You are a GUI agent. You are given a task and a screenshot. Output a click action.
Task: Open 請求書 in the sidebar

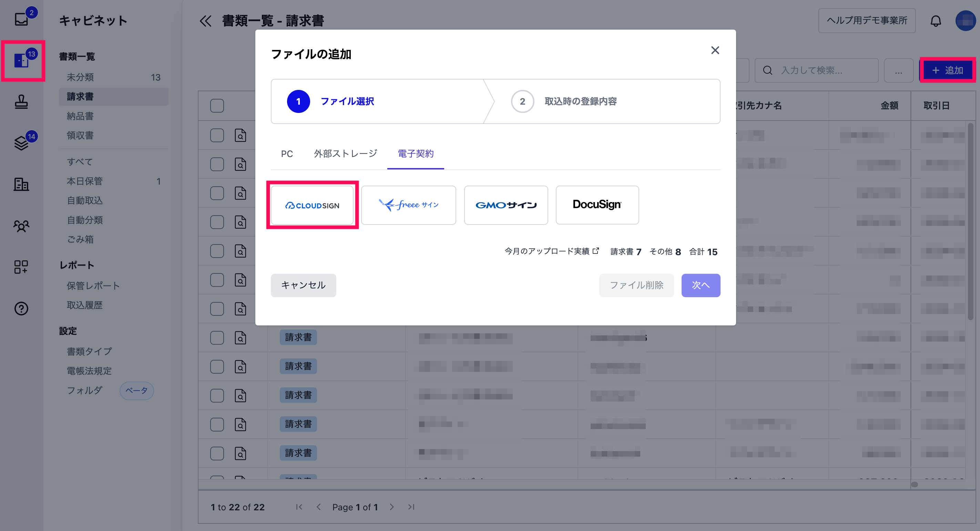pyautogui.click(x=113, y=96)
